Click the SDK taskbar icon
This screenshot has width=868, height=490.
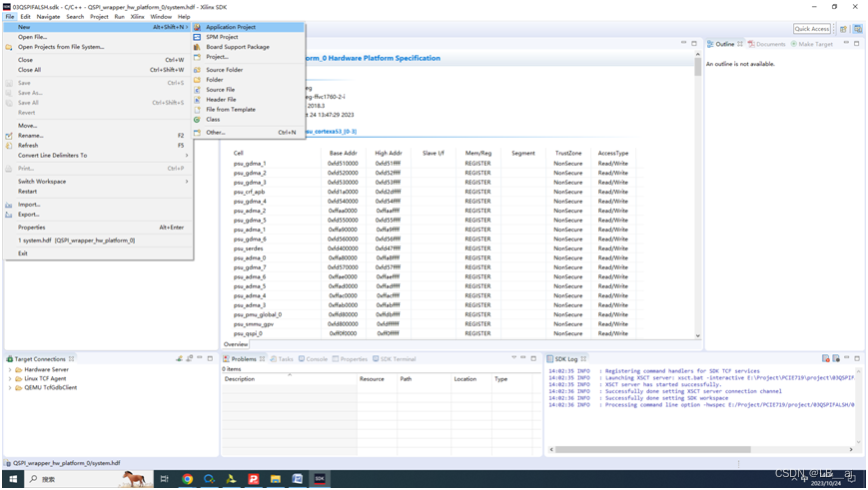point(320,479)
